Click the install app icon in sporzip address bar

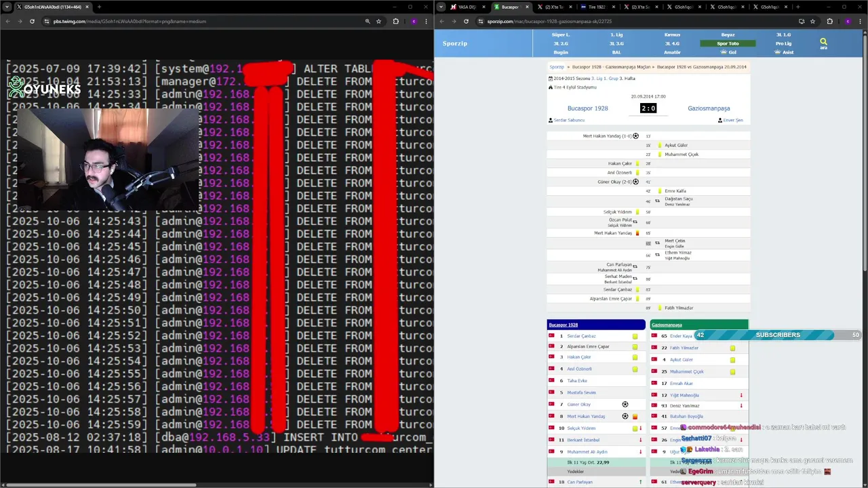[802, 21]
